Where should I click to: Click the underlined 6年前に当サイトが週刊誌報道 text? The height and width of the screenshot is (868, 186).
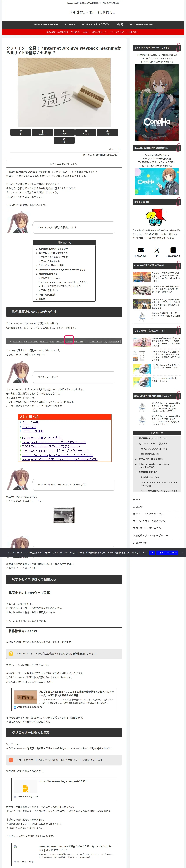coord(39,564)
